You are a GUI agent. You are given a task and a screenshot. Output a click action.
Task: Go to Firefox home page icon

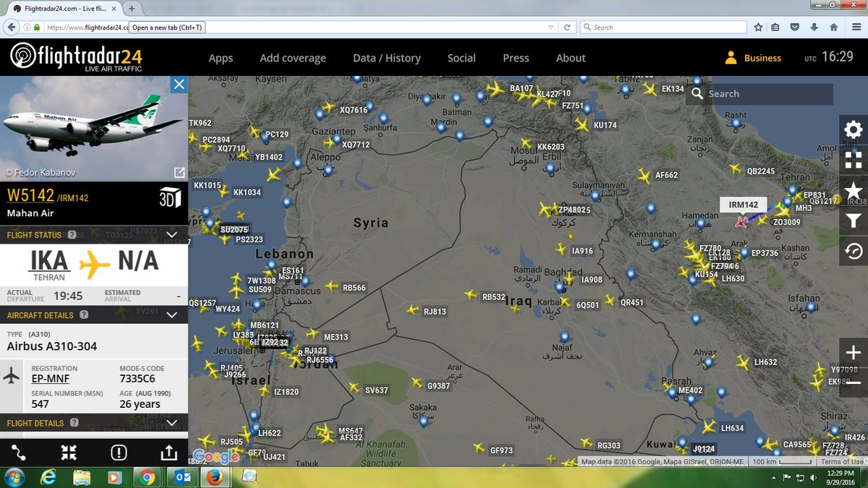point(833,27)
